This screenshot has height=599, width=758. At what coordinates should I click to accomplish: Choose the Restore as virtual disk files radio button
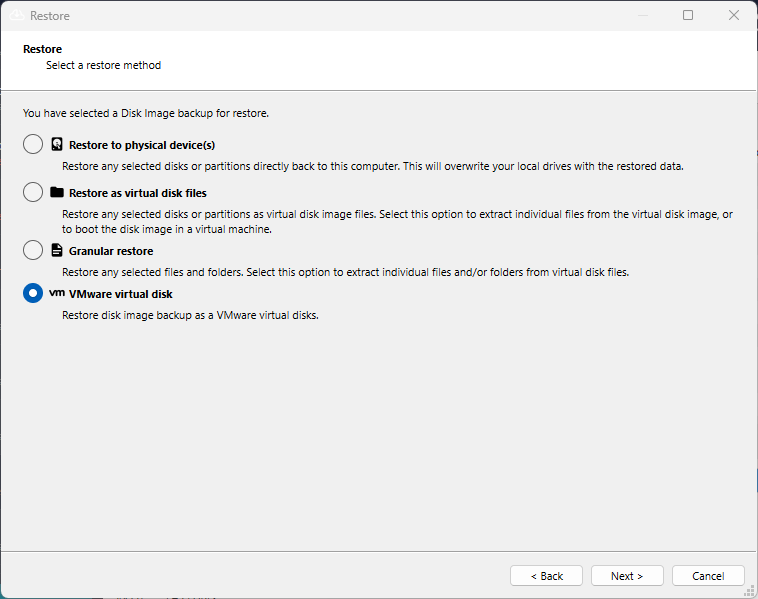[x=33, y=193]
